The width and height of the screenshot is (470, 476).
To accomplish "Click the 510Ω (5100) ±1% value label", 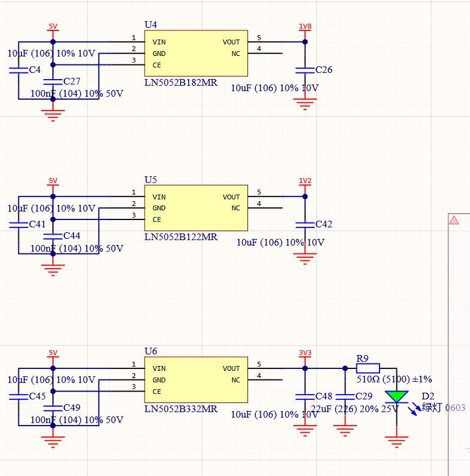I will click(x=394, y=379).
